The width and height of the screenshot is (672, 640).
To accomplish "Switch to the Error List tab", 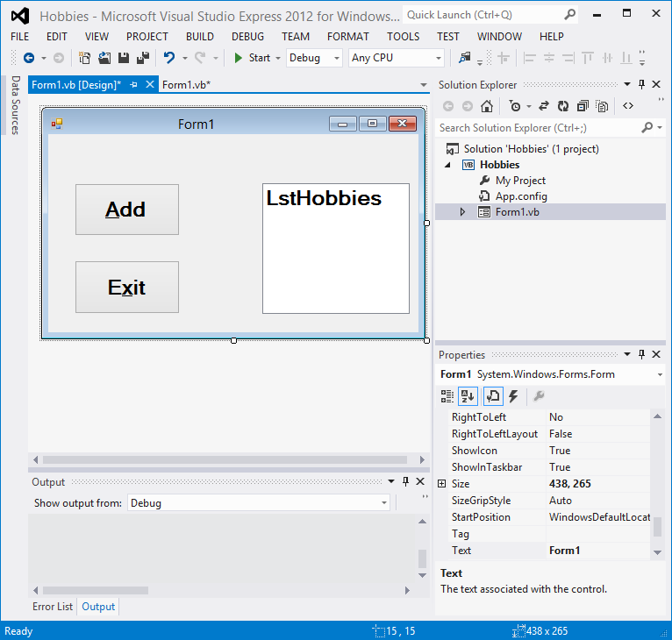I will [x=53, y=607].
